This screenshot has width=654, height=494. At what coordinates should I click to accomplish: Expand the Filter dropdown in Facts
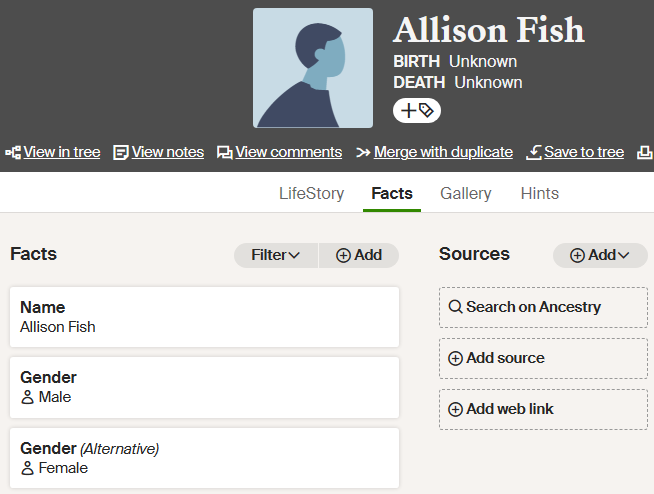pyautogui.click(x=276, y=255)
